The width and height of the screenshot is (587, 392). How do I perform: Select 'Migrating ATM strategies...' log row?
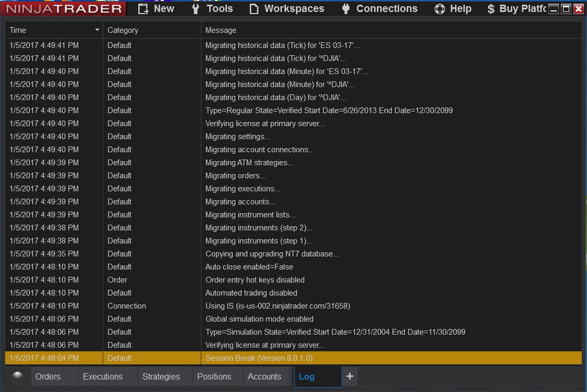click(x=293, y=162)
